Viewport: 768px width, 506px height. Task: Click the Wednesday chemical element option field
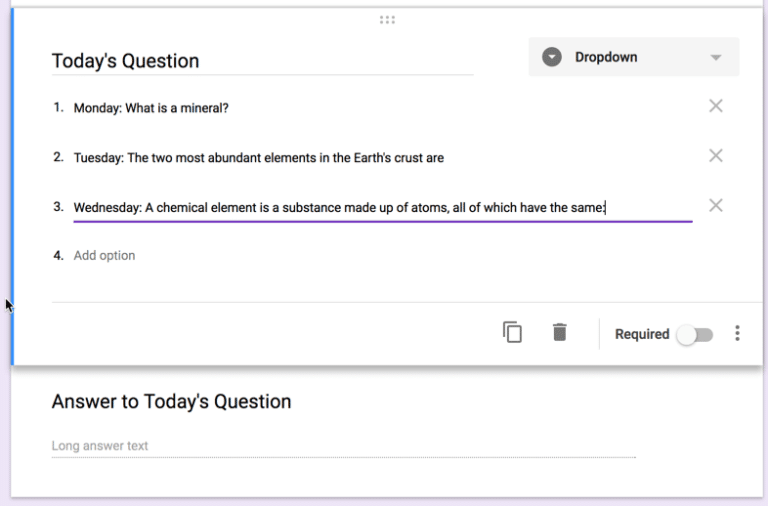click(383, 208)
